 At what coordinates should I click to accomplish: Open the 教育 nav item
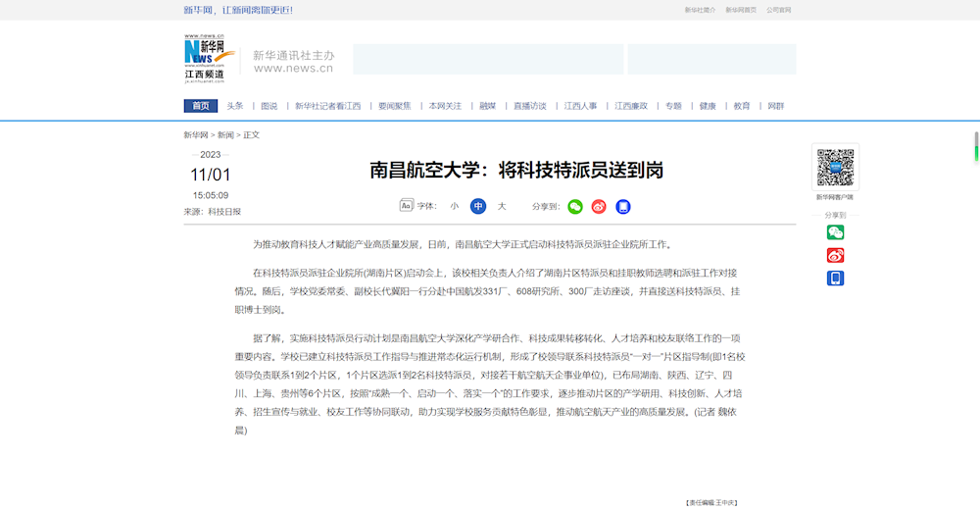742,106
